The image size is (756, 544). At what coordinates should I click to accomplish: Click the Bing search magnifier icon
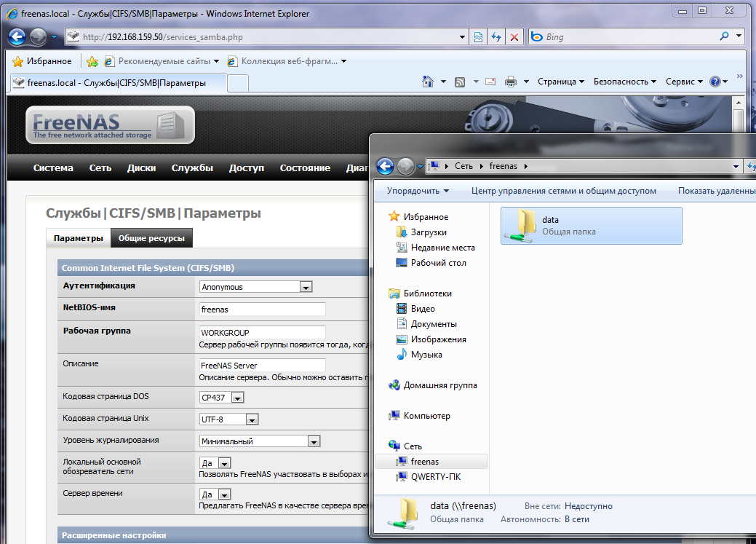(724, 36)
